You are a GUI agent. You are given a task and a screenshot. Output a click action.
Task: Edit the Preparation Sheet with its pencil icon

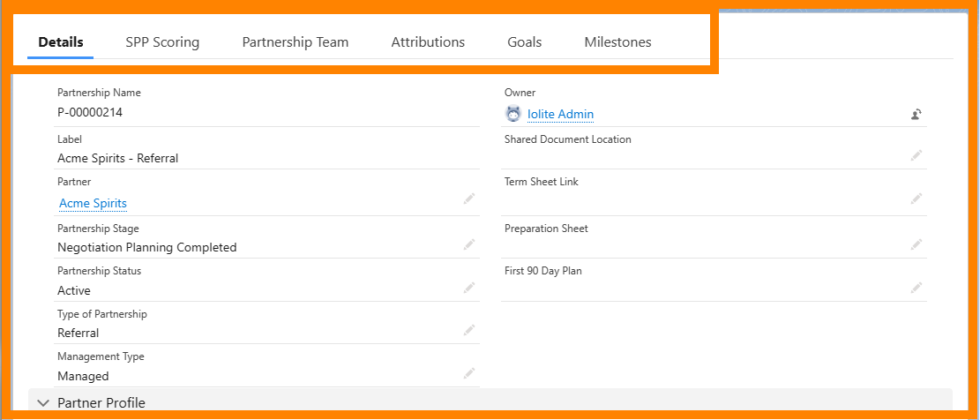[x=916, y=244]
